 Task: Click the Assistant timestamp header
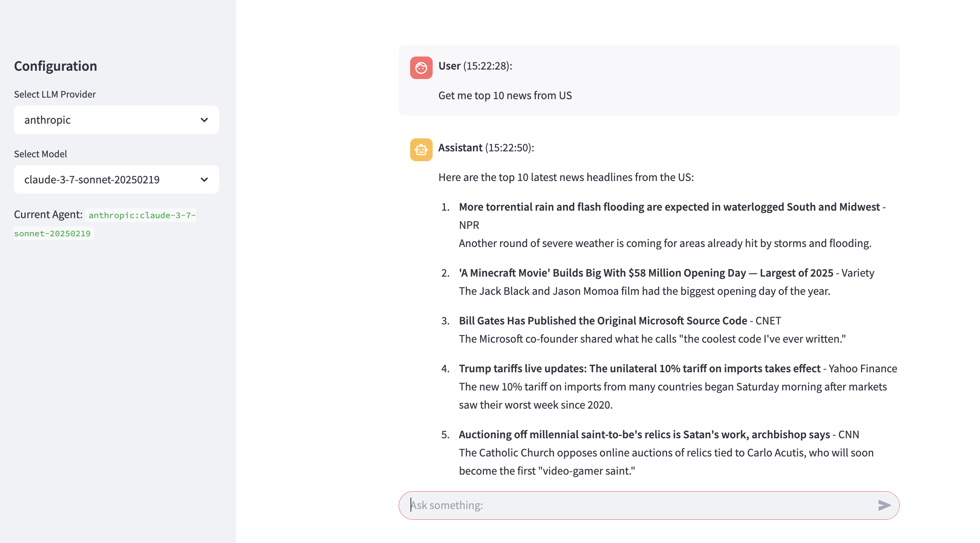[486, 147]
